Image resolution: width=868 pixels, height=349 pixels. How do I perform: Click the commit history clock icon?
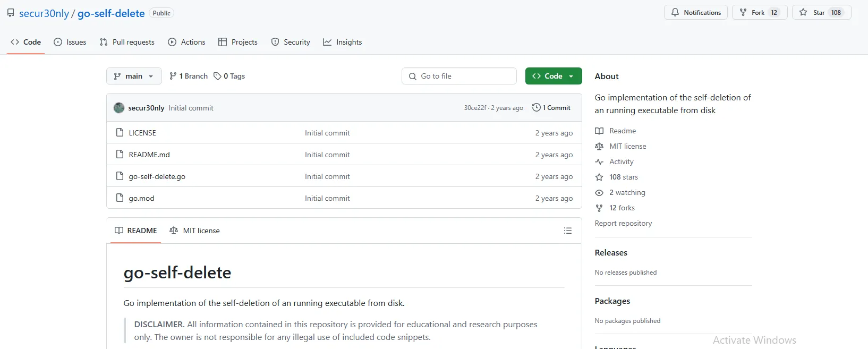pos(537,107)
